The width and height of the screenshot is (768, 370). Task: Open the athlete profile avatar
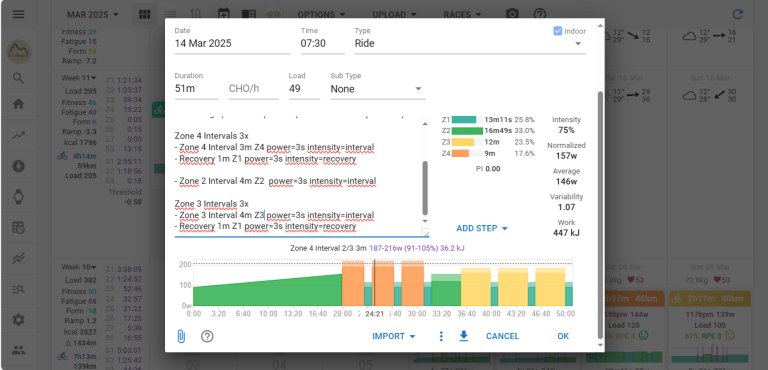tap(19, 51)
